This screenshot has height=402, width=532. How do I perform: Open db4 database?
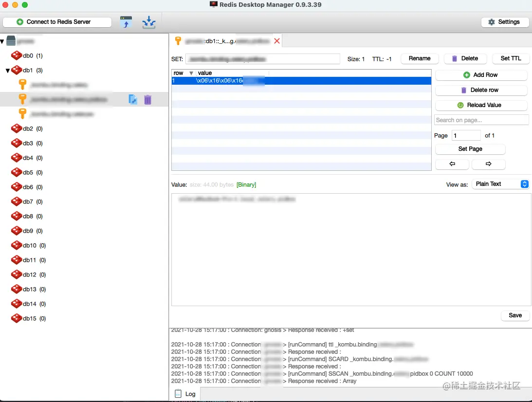tap(27, 158)
